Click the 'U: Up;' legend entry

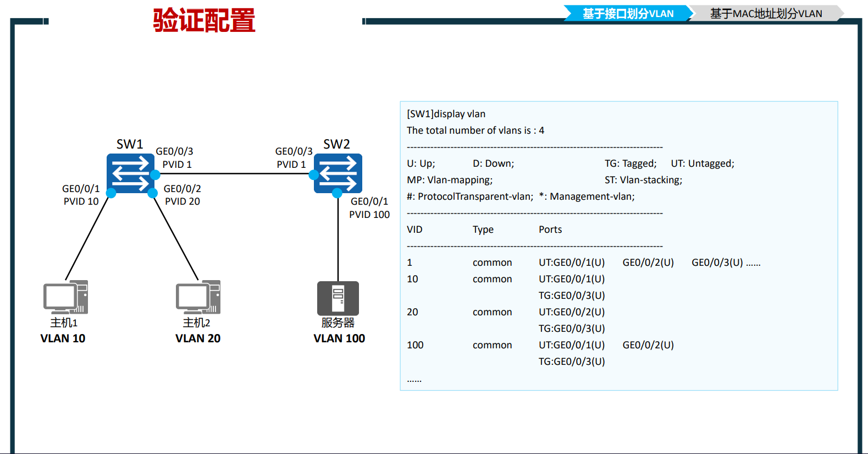[x=421, y=163]
